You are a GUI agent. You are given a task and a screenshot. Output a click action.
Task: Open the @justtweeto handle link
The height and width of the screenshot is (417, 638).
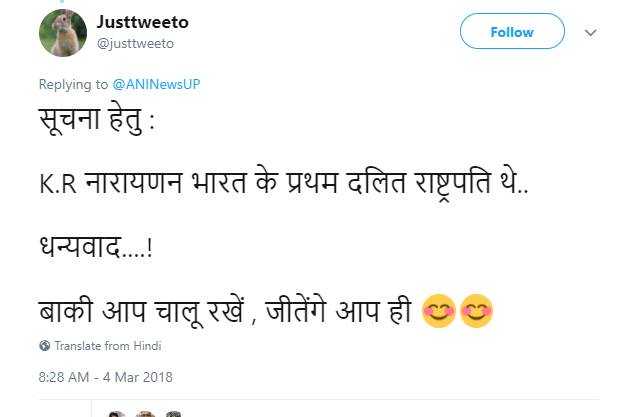point(135,43)
